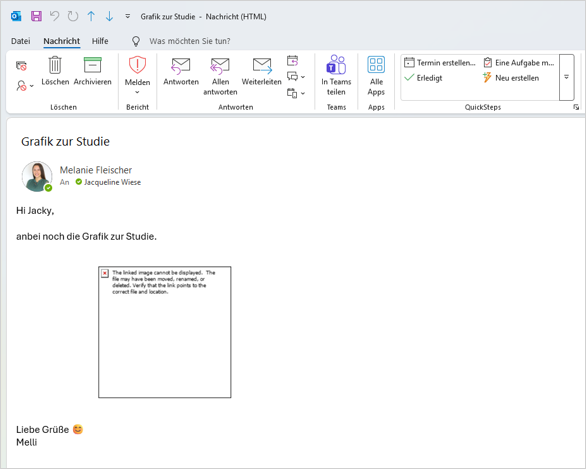586x469 pixels.
Task: Redo the last action
Action: point(73,16)
